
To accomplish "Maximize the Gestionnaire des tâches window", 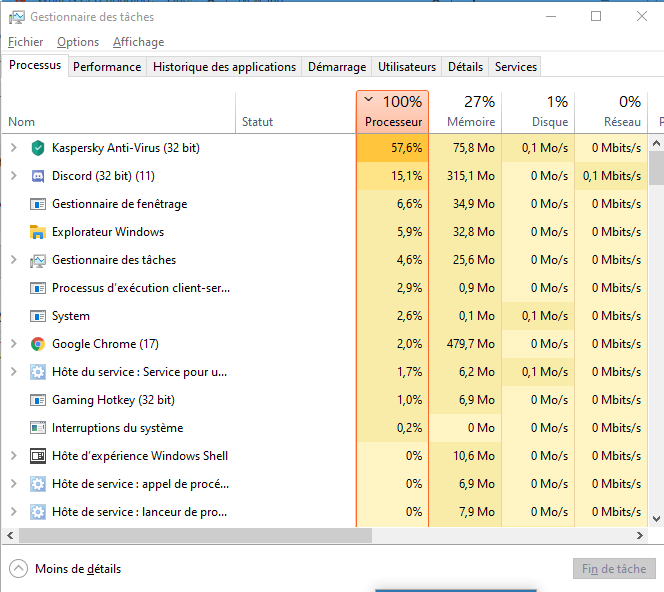I will [596, 17].
